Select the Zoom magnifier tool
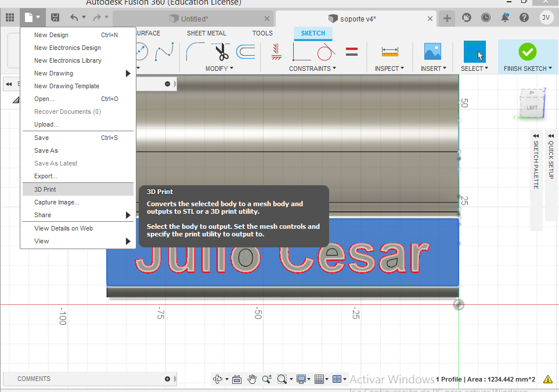 (266, 379)
